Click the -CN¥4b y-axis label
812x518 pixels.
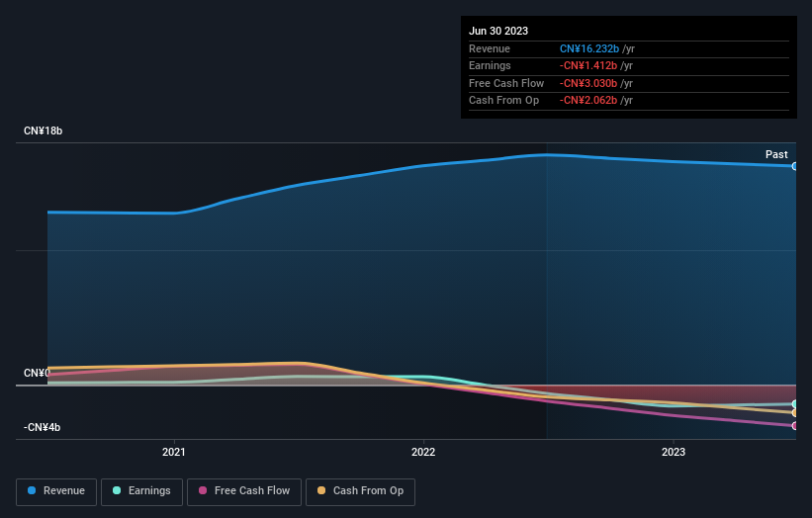(x=42, y=427)
